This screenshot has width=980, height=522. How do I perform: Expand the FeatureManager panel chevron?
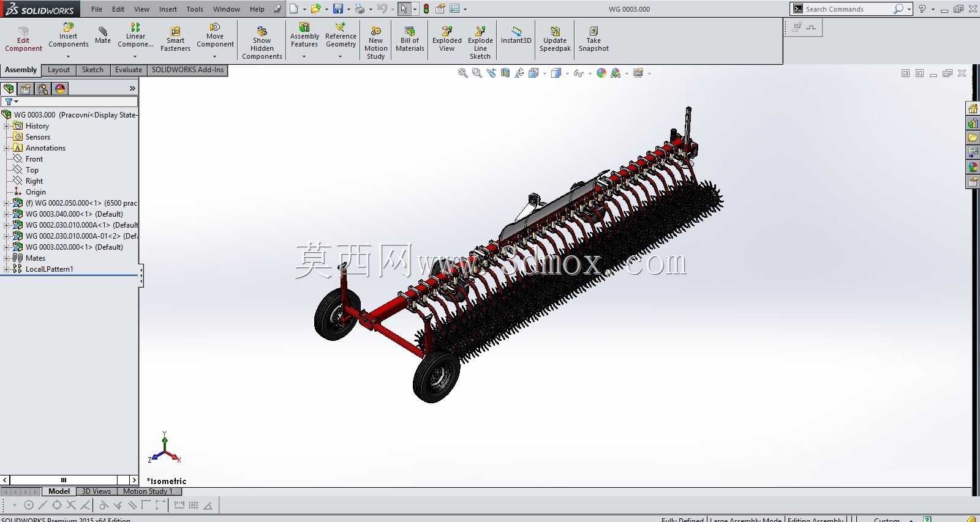(x=132, y=89)
